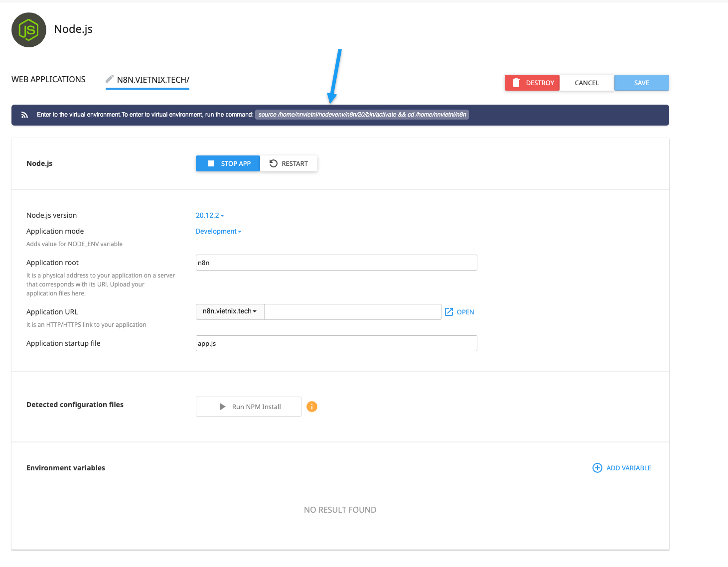Run NPM Install

point(249,407)
